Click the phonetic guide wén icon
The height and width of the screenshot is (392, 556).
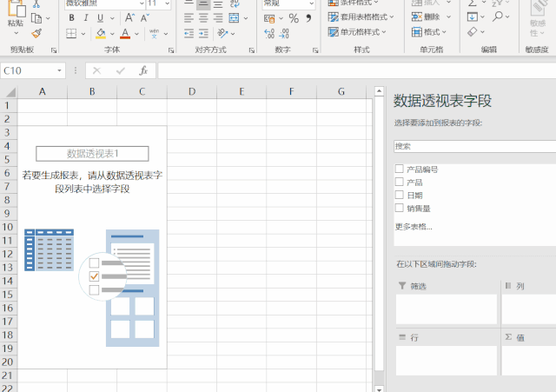tap(155, 34)
